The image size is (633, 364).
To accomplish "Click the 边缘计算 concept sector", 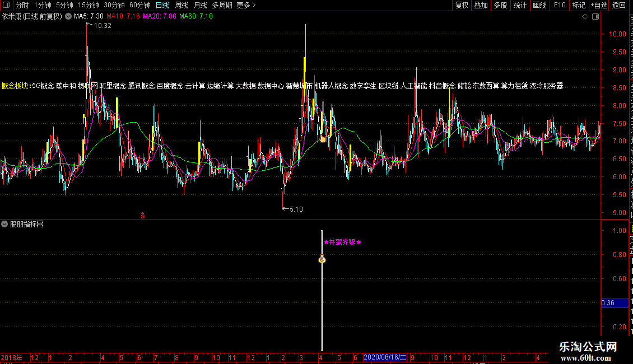I will pos(220,86).
